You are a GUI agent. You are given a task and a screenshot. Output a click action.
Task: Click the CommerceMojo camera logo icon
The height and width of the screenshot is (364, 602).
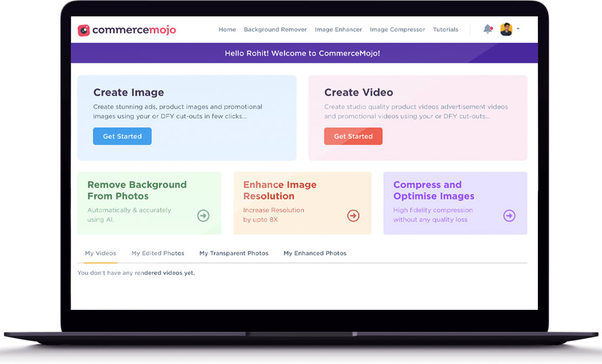[83, 30]
